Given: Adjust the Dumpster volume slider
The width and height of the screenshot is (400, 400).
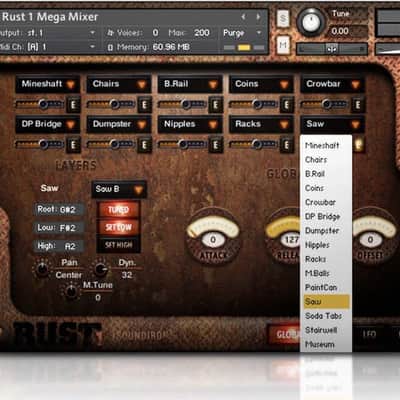Looking at the screenshot, I should click(111, 145).
